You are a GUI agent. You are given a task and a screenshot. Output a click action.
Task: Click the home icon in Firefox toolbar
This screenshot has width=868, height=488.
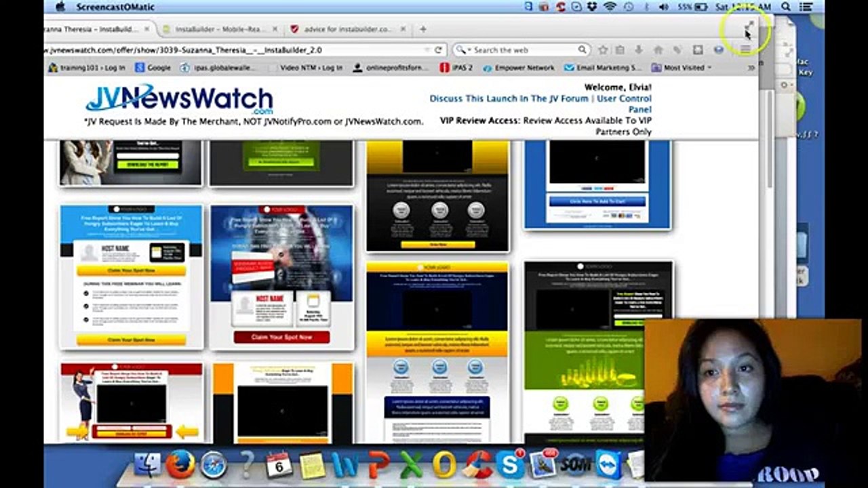pyautogui.click(x=658, y=50)
